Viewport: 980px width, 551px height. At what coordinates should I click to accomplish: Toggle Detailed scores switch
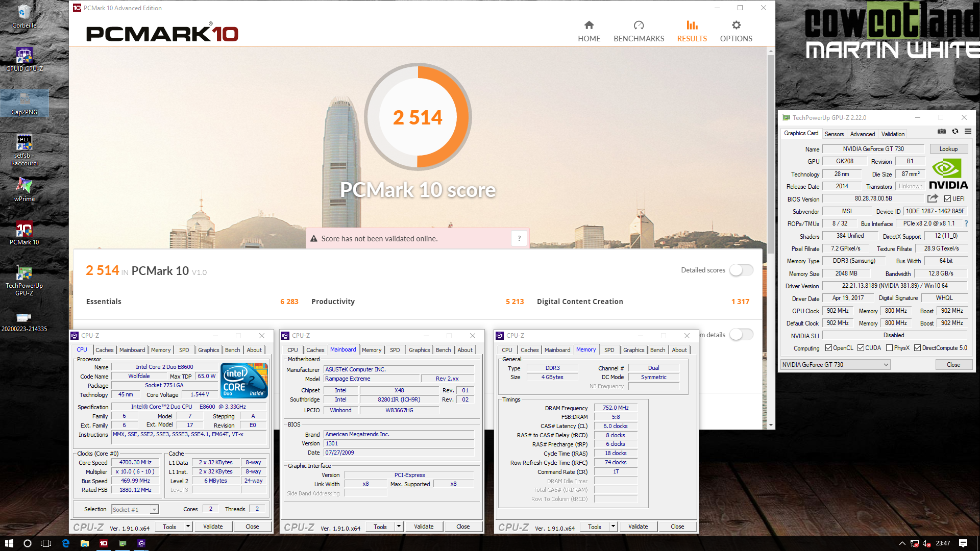point(741,270)
